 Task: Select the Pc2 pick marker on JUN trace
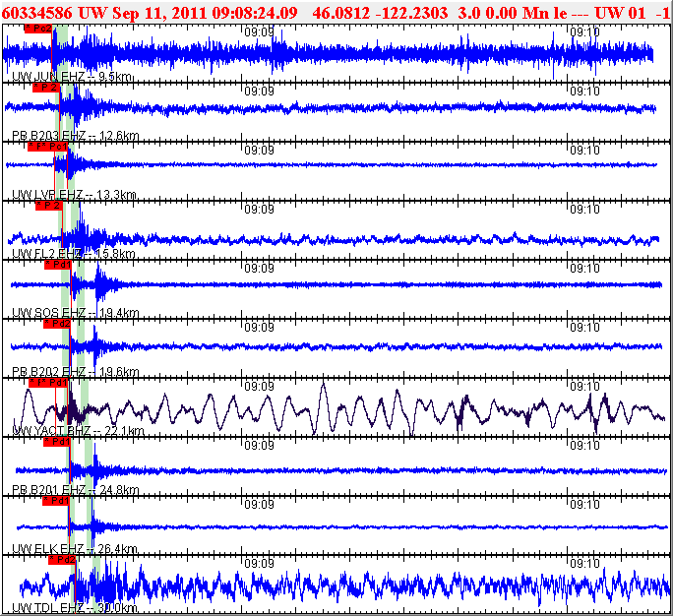pyautogui.click(x=38, y=29)
